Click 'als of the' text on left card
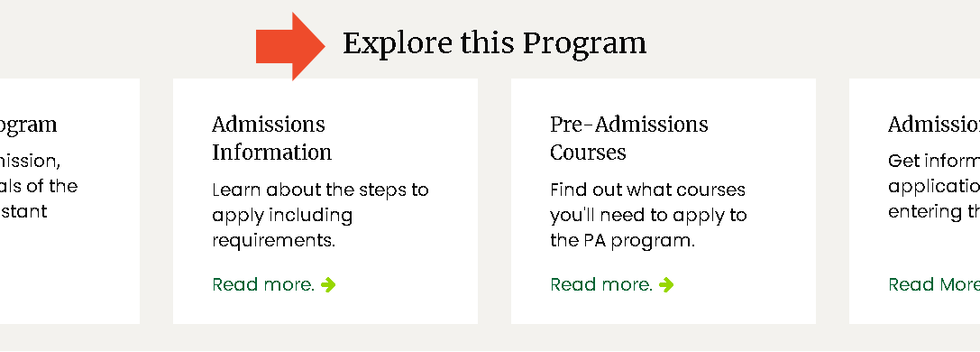Screen dimensions: 980x352 click(39, 186)
